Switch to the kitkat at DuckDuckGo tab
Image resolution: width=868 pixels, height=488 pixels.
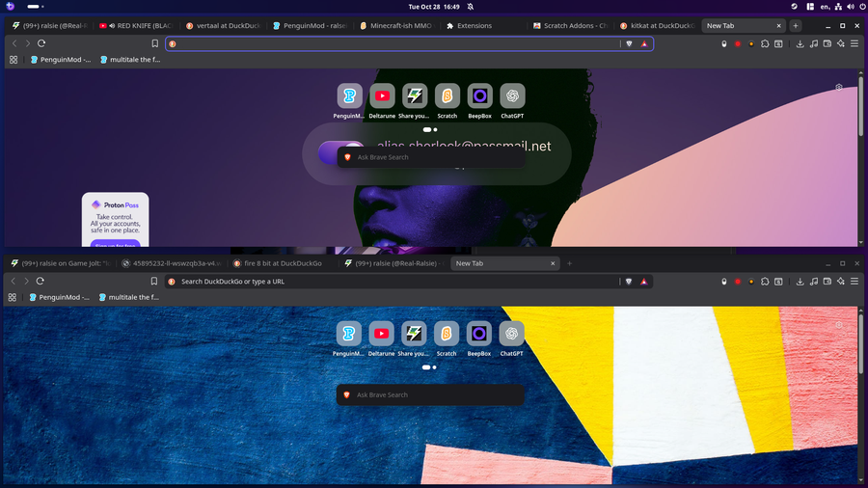(x=657, y=25)
